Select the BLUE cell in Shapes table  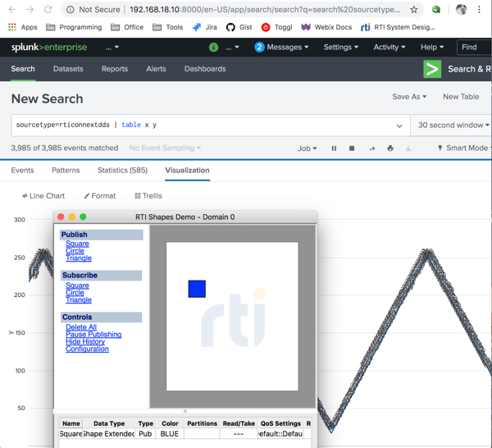pyautogui.click(x=170, y=434)
